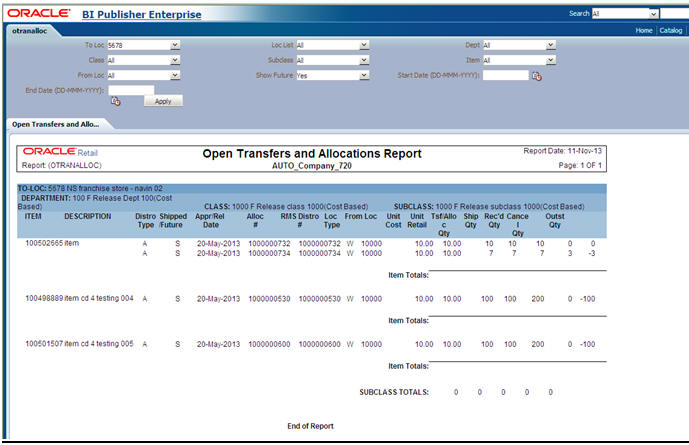
Task: Click item number 100501507
Action: [x=44, y=344]
